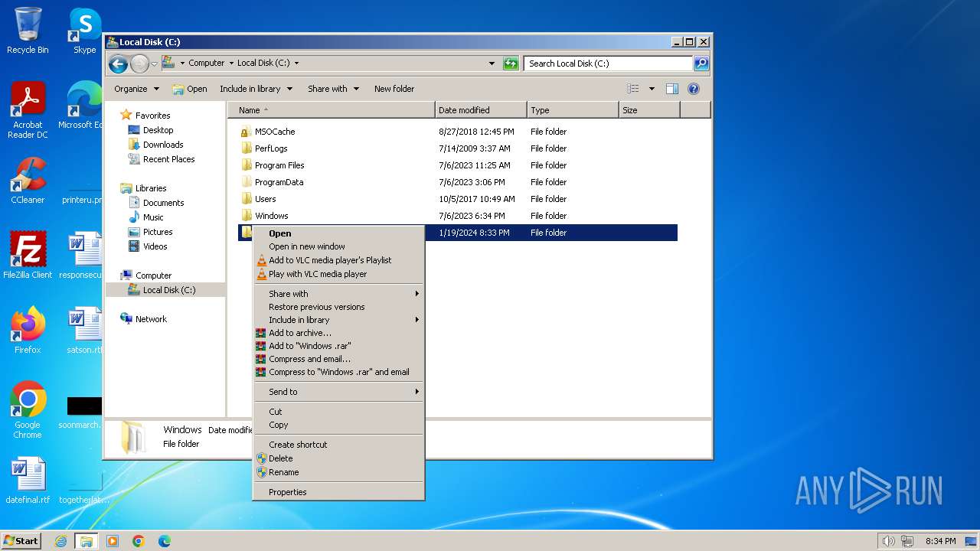
Task: Select the Users folder
Action: pos(265,199)
